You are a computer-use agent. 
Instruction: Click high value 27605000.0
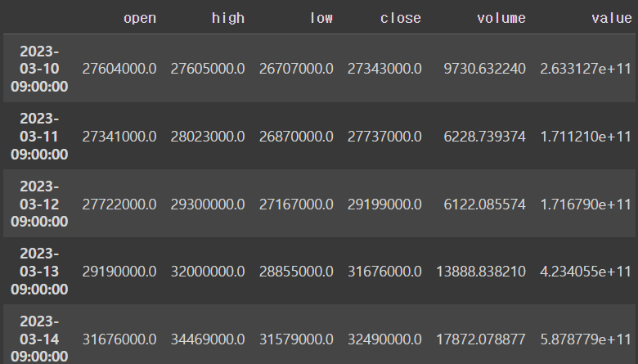point(208,69)
